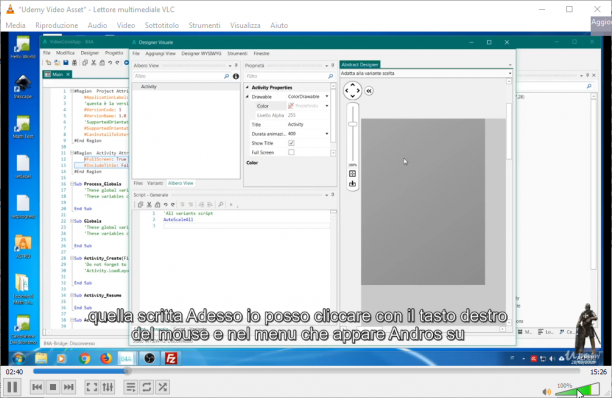Select the Activity node in Albero View
This screenshot has height=398, width=612.
click(x=148, y=87)
